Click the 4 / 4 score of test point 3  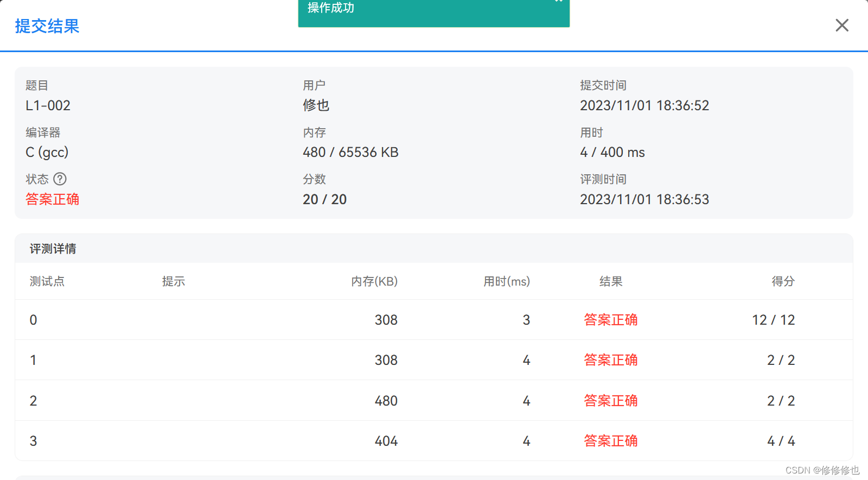pos(781,441)
